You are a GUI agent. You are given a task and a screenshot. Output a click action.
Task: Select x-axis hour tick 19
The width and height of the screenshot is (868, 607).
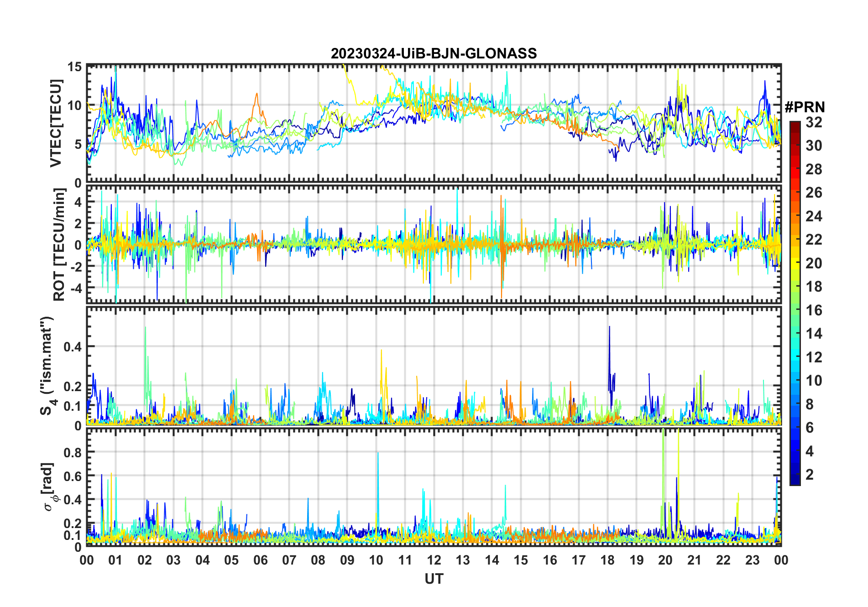point(637,560)
